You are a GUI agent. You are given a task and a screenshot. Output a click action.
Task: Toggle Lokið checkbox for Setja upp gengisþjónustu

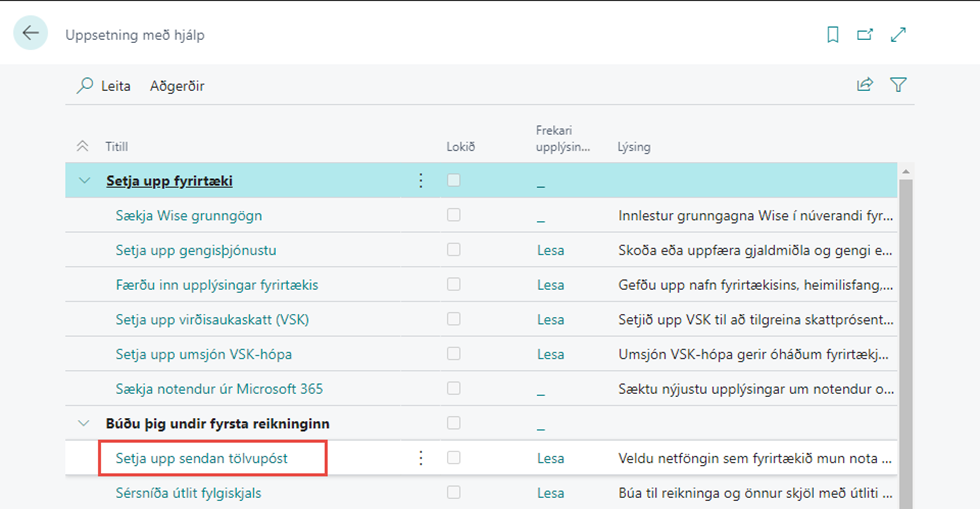coord(454,250)
